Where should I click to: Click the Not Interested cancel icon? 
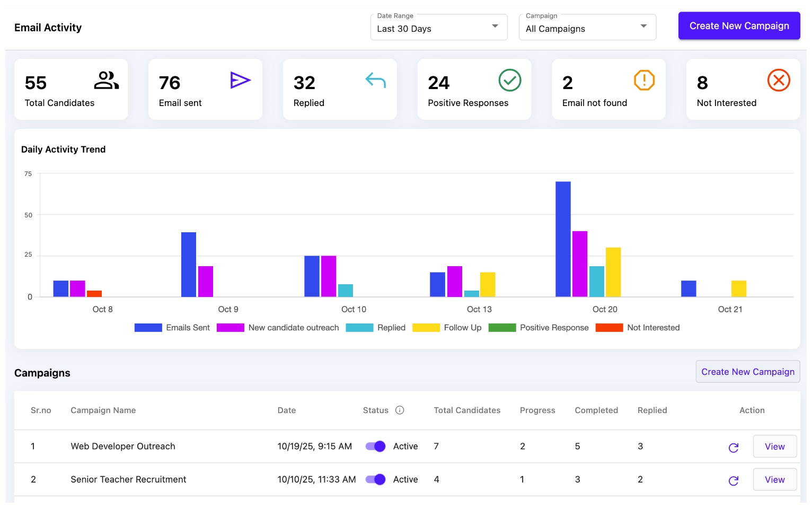pyautogui.click(x=779, y=80)
